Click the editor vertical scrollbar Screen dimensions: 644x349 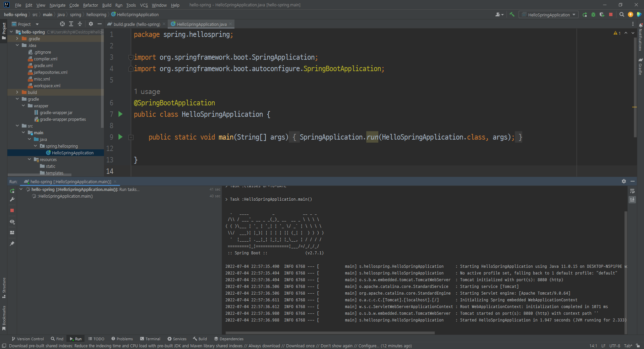click(635, 87)
